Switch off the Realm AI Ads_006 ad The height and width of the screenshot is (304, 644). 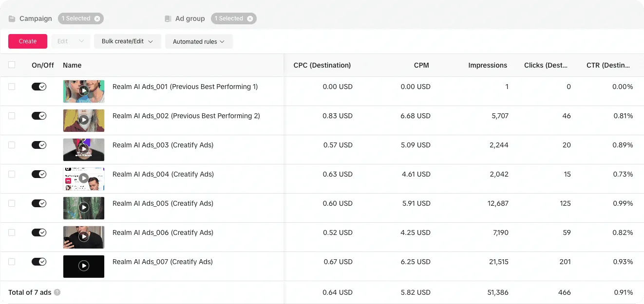point(39,232)
